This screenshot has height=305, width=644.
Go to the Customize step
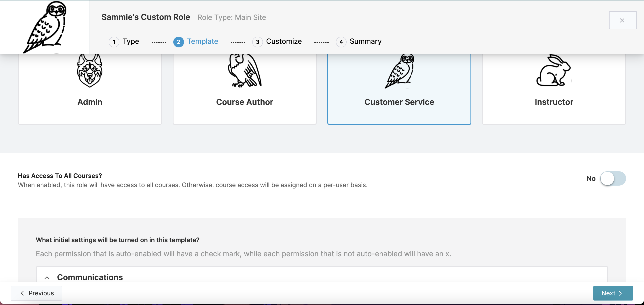pyautogui.click(x=277, y=42)
